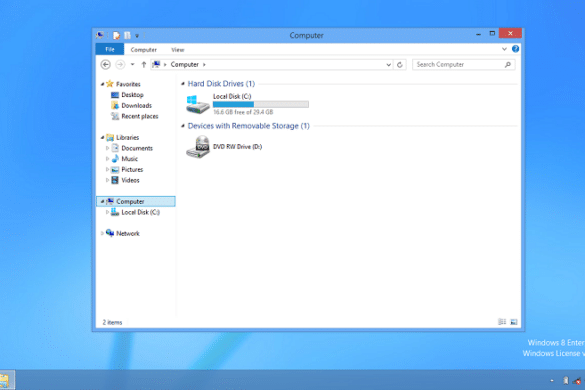Click the computer icon in address bar

click(156, 65)
